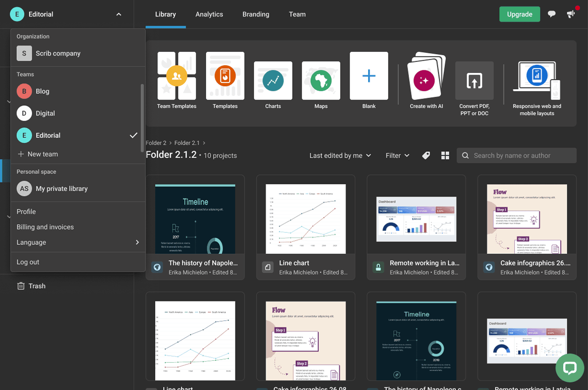Open the Templates tile
The height and width of the screenshot is (390, 588).
[x=225, y=80]
